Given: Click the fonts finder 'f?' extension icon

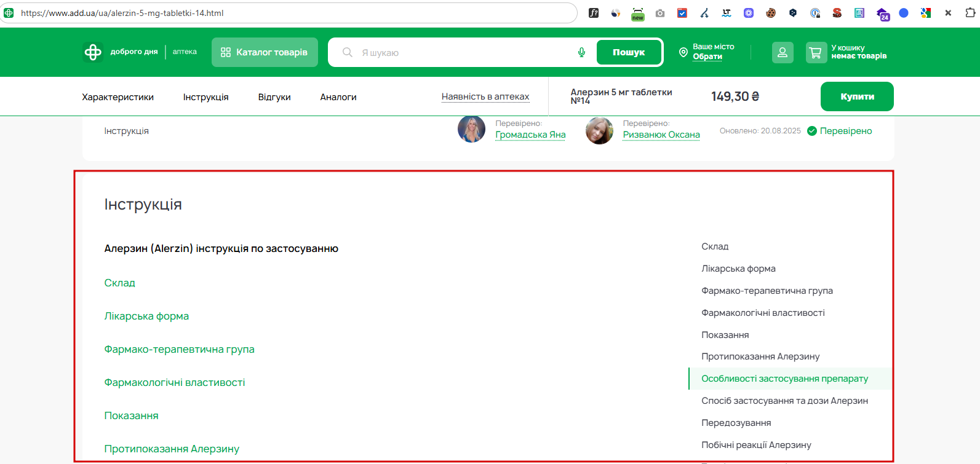Looking at the screenshot, I should 594,13.
